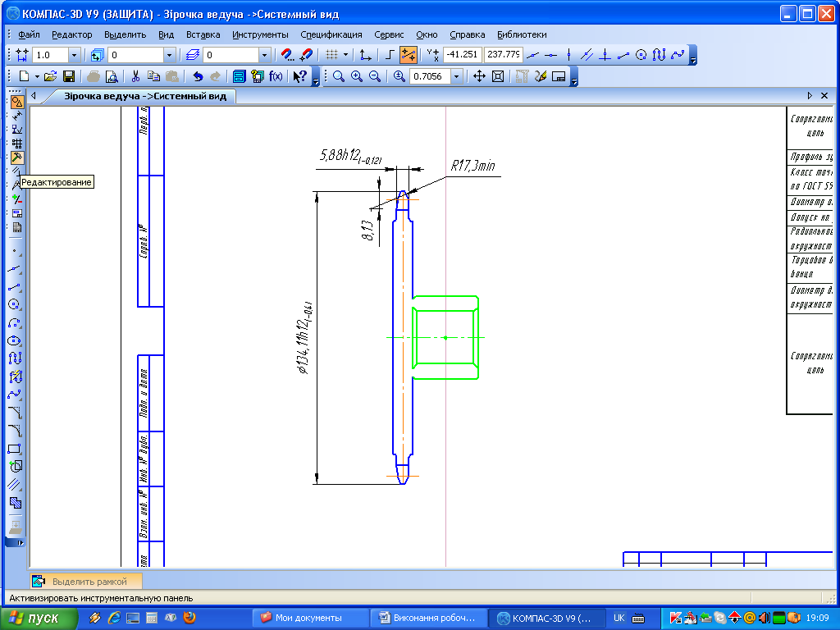This screenshot has width=840, height=630.
Task: Open Firefox from quick launch
Action: pos(189,618)
